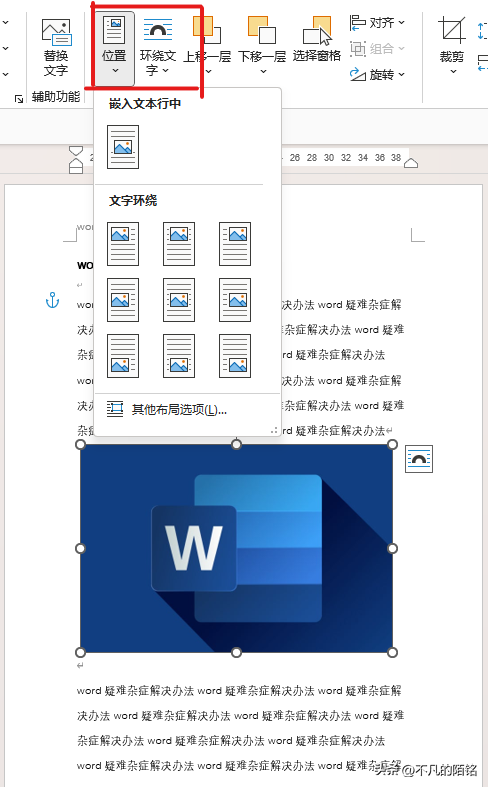Click the left-middle resize handle of the image
Screen dimensions: 488x787
coord(80,548)
